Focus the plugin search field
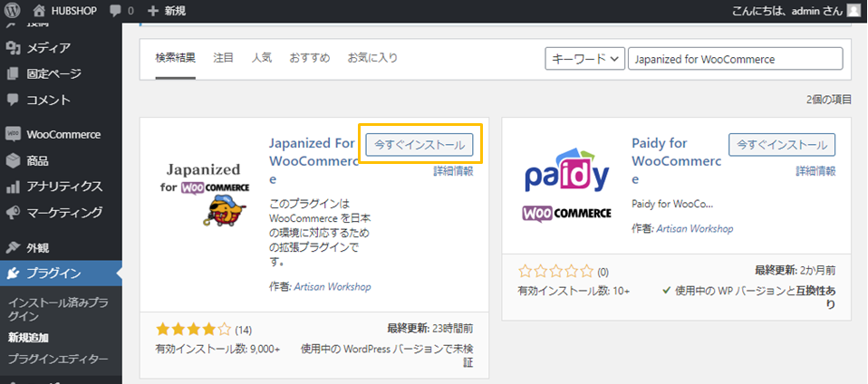 click(735, 59)
